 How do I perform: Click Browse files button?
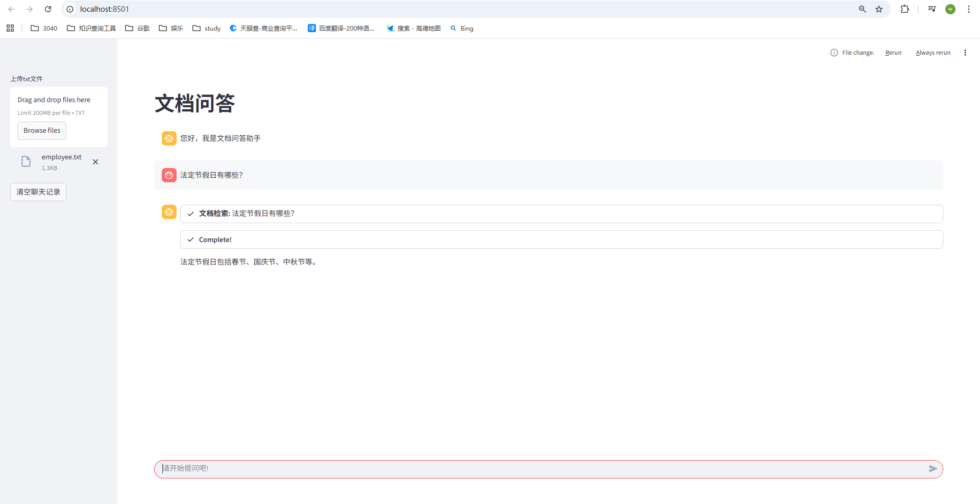pos(42,131)
